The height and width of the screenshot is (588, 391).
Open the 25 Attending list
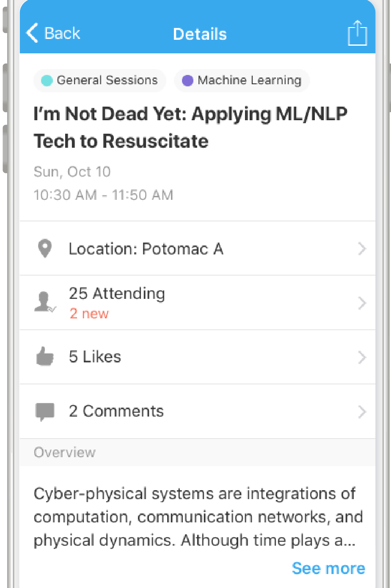[x=117, y=294]
